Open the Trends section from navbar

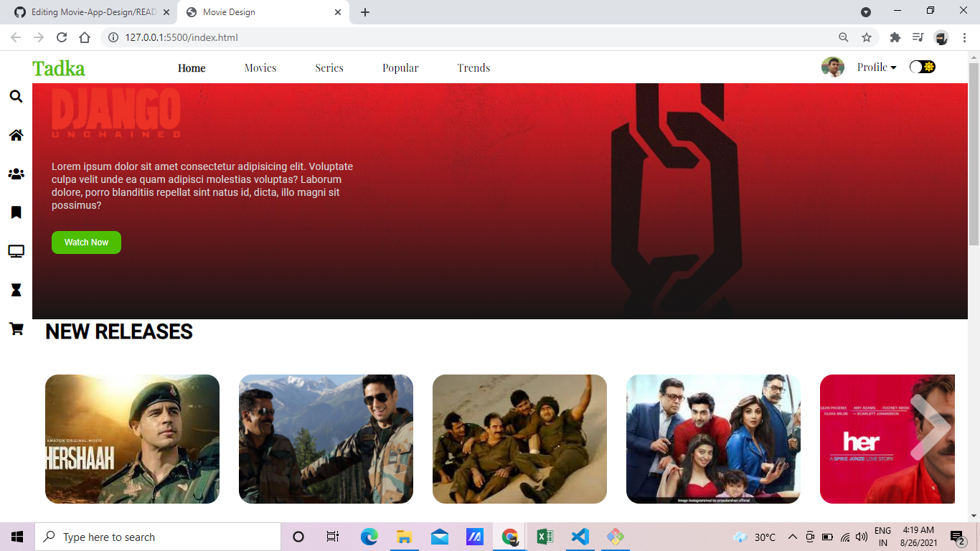click(x=473, y=67)
